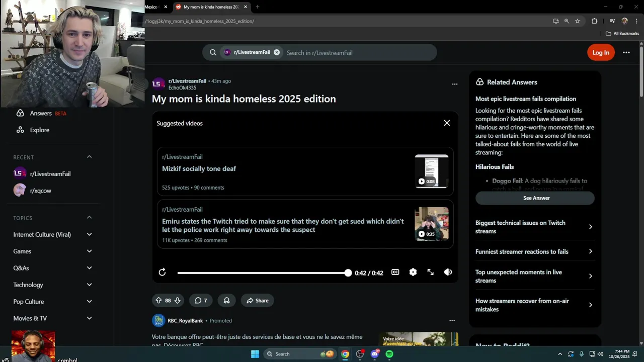Open How streamers recover from on-air mistakes

point(535,305)
